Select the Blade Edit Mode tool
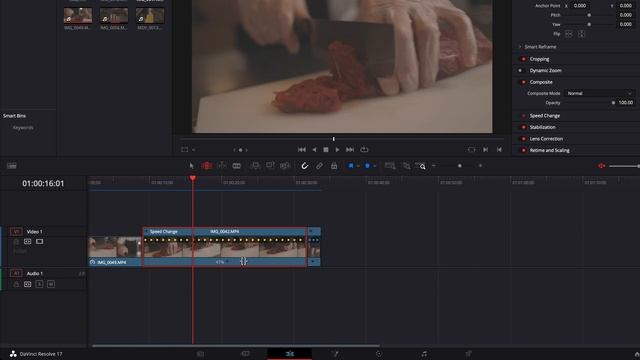640x360 pixels. 236,166
